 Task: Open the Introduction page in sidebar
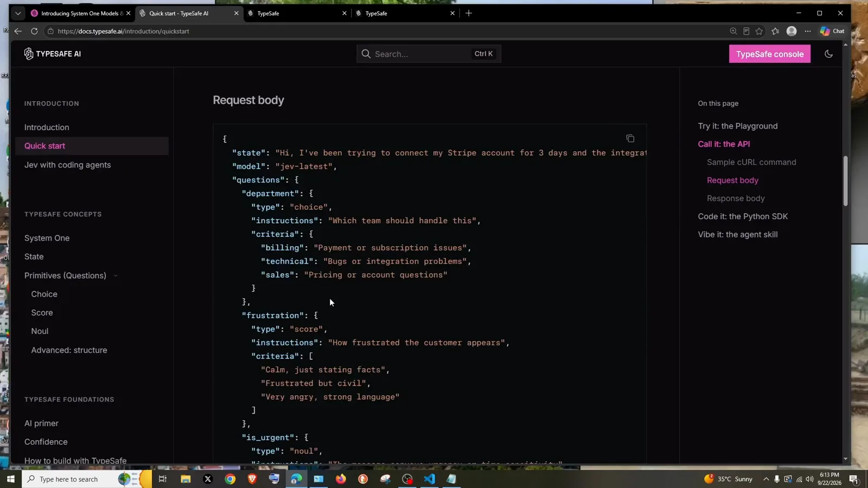point(47,127)
